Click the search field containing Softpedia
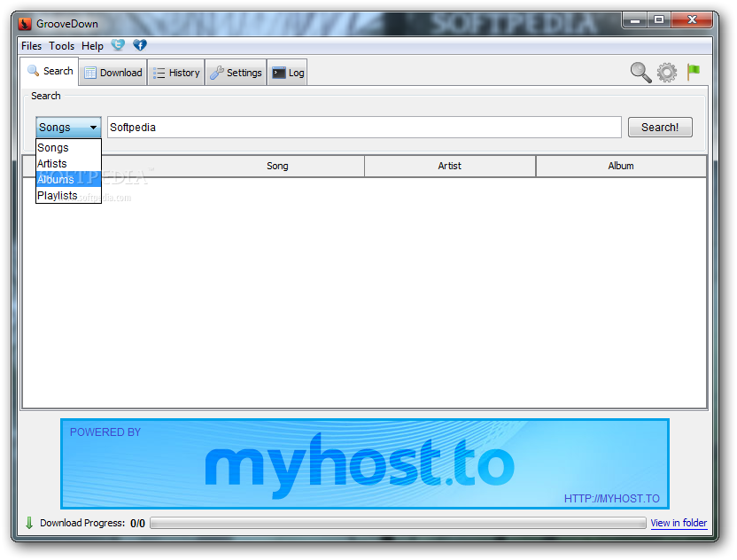 (x=364, y=128)
